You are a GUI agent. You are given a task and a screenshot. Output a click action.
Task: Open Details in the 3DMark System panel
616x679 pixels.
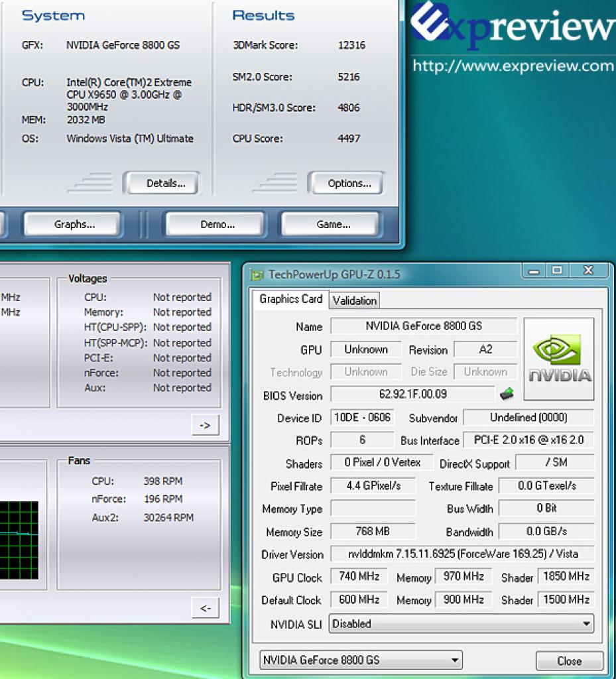tap(162, 183)
